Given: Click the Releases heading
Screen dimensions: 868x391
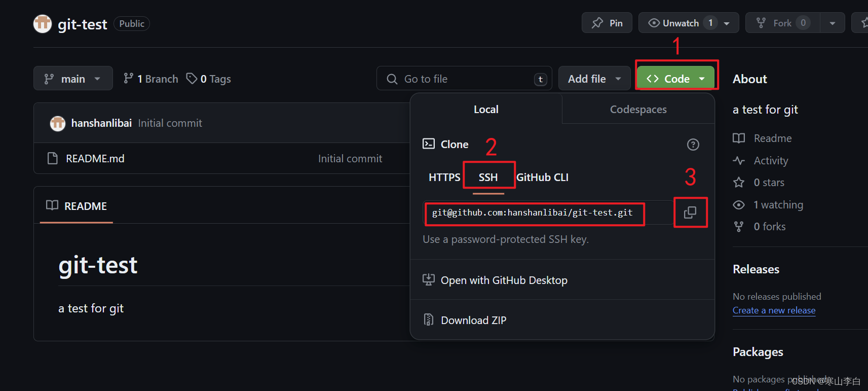Looking at the screenshot, I should tap(756, 269).
